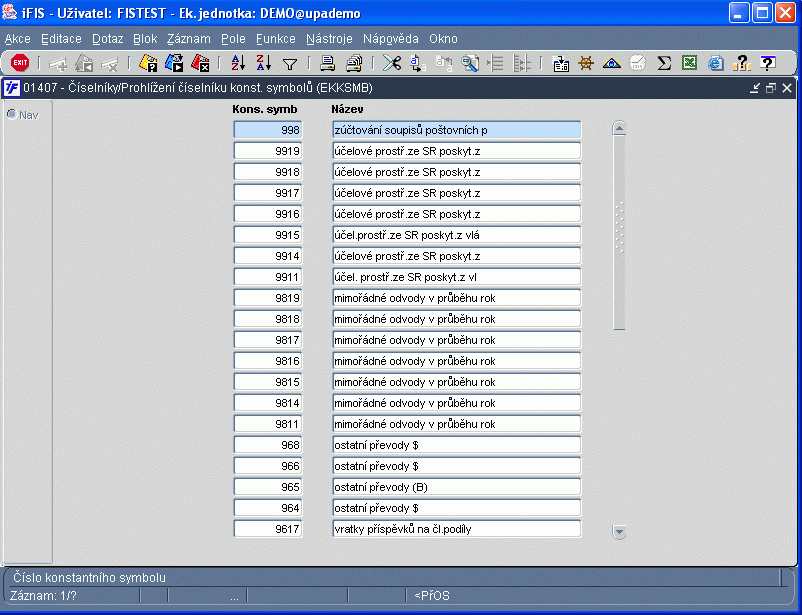Viewport: 802px width, 615px height.
Task: Click the Kons. symb field 9819
Action: tap(268, 298)
